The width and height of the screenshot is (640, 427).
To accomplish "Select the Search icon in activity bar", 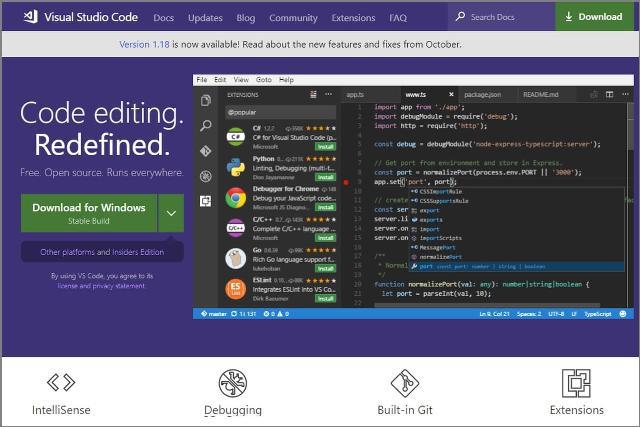I will tap(206, 126).
